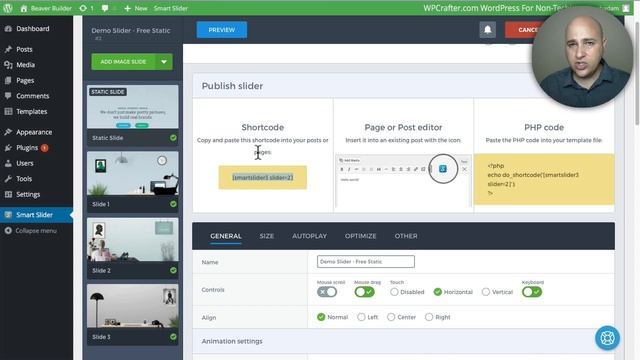This screenshot has height=360, width=640.
Task: Open the comments bubble in admin bar
Action: [105, 8]
